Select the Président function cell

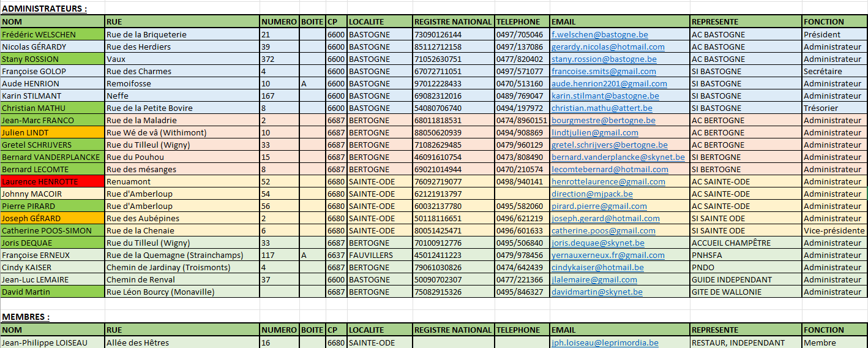click(x=821, y=35)
